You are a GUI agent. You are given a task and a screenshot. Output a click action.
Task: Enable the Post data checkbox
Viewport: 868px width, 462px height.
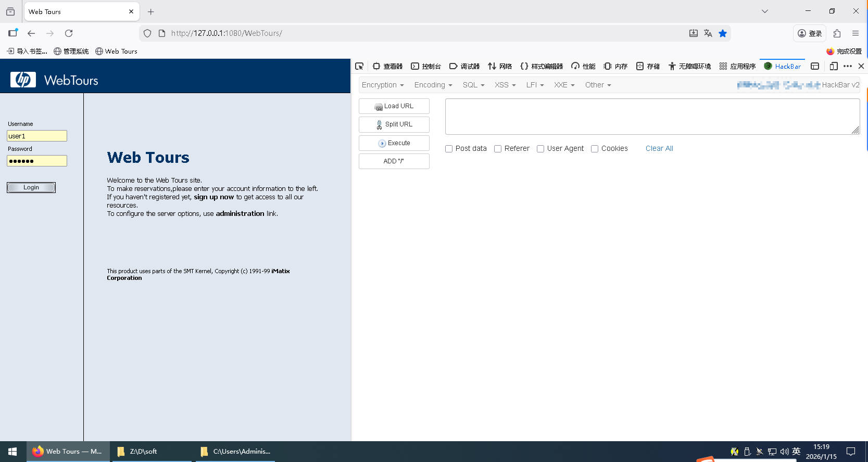click(449, 149)
